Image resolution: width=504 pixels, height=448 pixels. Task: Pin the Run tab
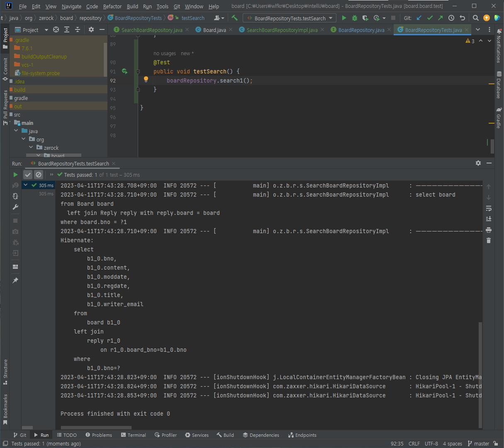15,280
